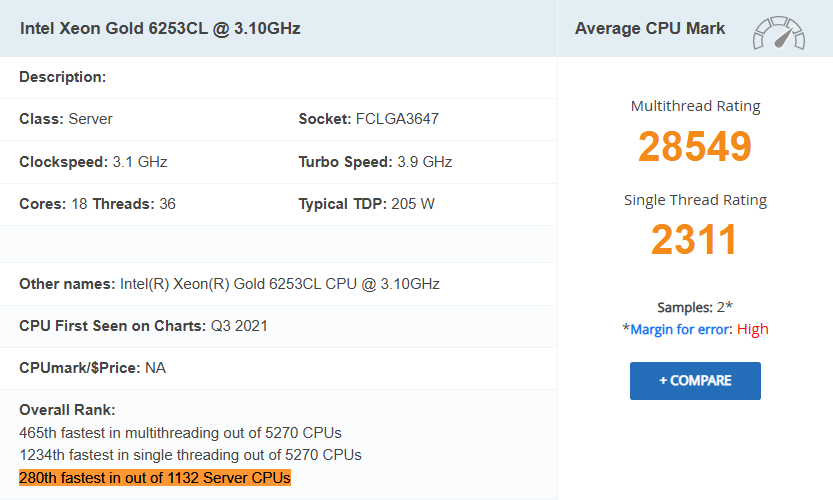
Task: Click the Typical TDP 205 W entry
Action: tap(366, 204)
